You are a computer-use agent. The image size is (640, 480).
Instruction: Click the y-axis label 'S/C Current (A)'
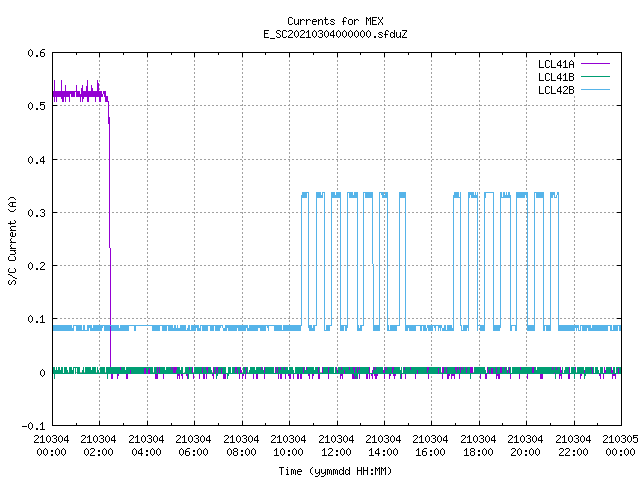pyautogui.click(x=13, y=241)
